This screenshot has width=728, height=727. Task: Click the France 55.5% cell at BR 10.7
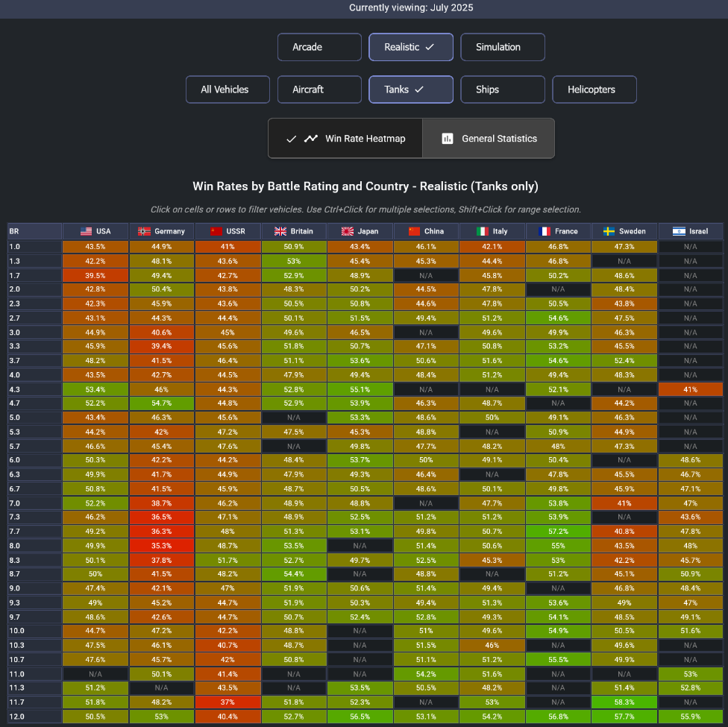[558, 659]
